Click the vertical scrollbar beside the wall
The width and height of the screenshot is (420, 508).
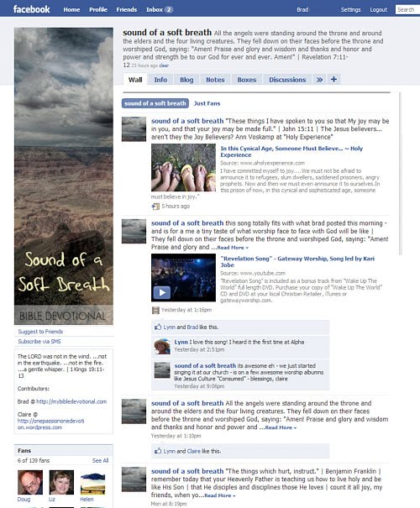[x=400, y=174]
